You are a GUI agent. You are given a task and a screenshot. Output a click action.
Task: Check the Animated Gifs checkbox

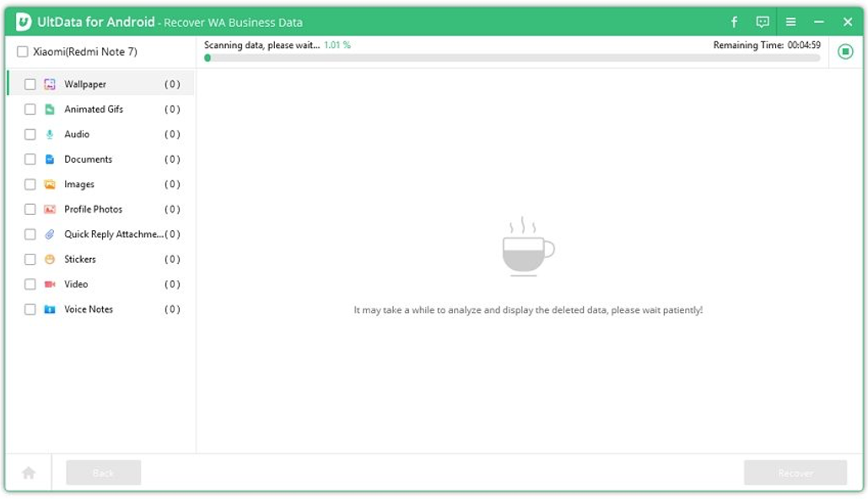click(x=30, y=110)
